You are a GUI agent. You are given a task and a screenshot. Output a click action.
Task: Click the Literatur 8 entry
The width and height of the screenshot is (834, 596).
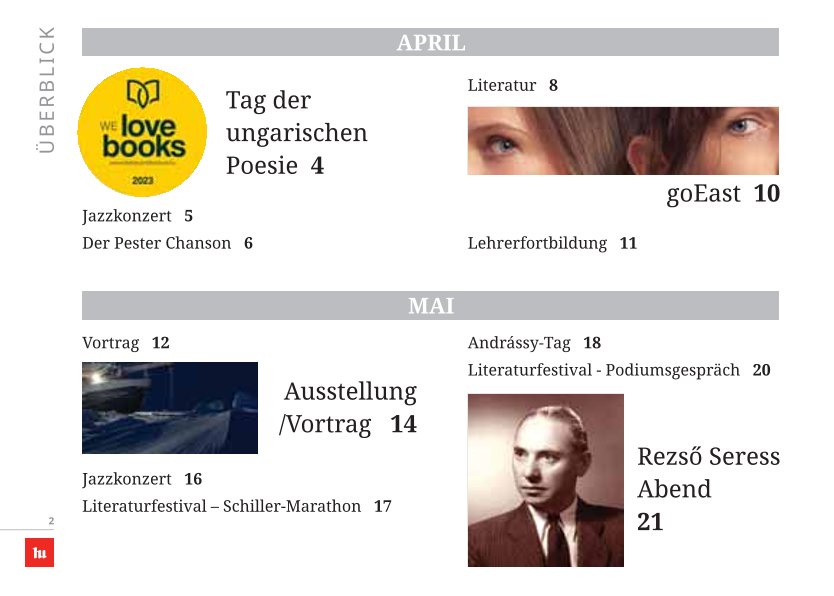(513, 85)
